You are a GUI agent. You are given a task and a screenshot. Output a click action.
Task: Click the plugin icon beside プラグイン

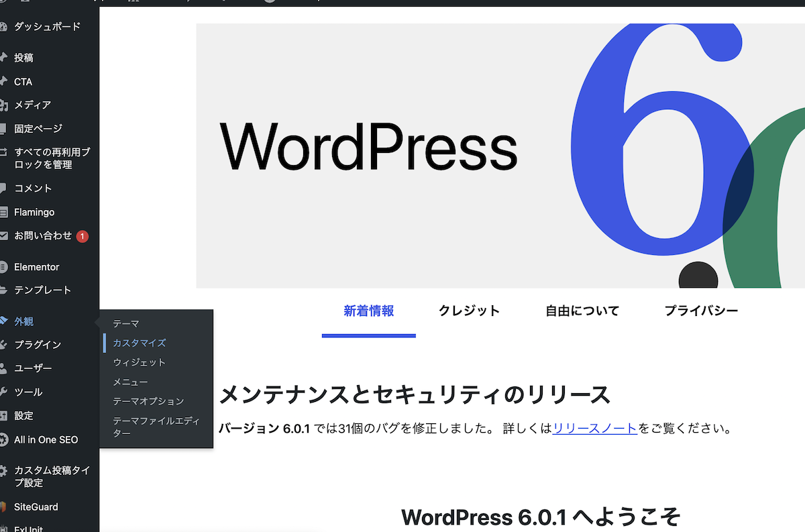(x=3, y=345)
